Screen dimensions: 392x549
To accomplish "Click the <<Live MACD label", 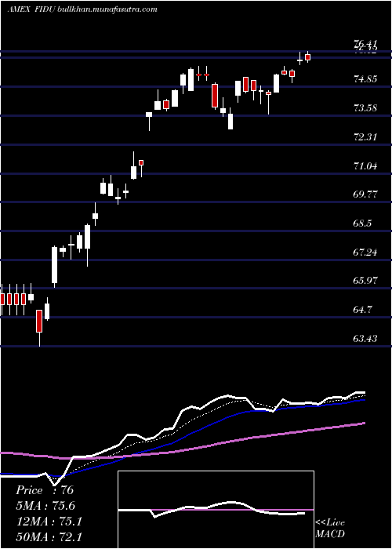I will point(330,529).
